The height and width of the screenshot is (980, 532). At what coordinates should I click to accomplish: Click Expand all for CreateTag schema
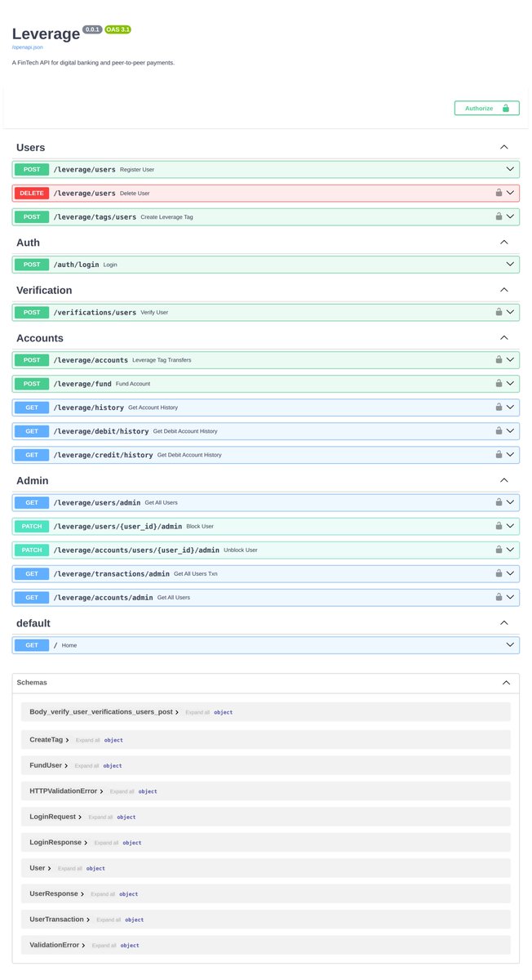click(x=87, y=740)
